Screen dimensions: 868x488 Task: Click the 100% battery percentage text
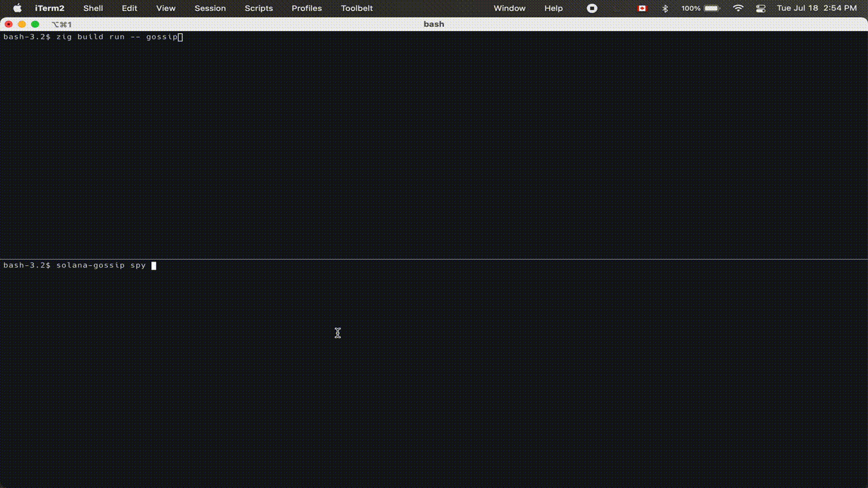click(691, 8)
